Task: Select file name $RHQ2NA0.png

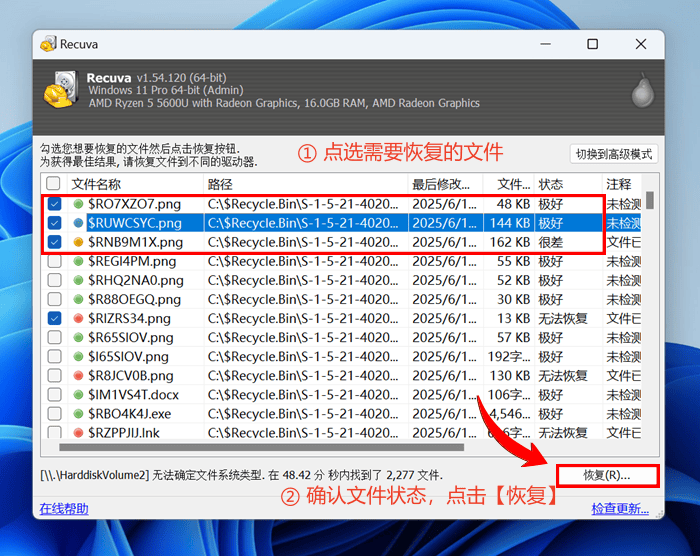Action: click(x=136, y=280)
